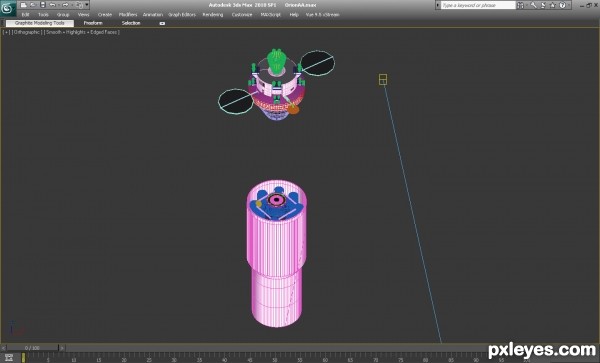This screenshot has width=600, height=363.
Task: Switch to the Selection ribbon tab
Action: pos(131,23)
